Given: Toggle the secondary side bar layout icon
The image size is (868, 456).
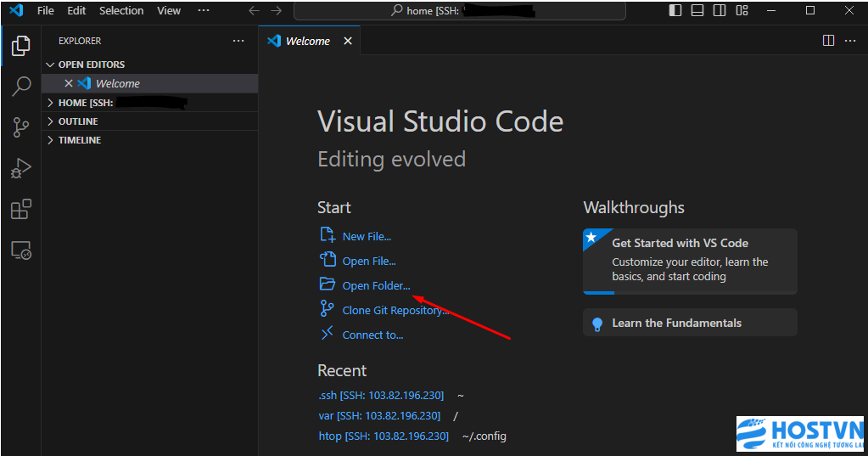Looking at the screenshot, I should (x=720, y=10).
